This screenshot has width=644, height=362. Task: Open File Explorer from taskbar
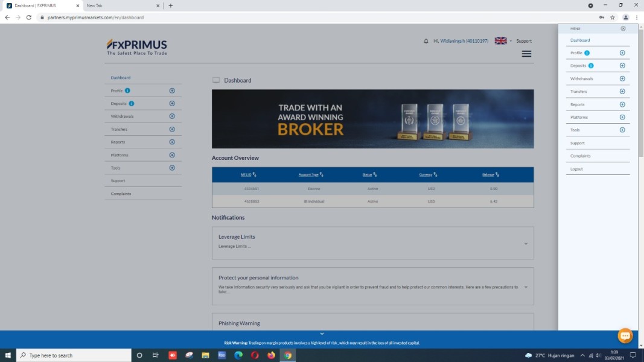pos(205,355)
